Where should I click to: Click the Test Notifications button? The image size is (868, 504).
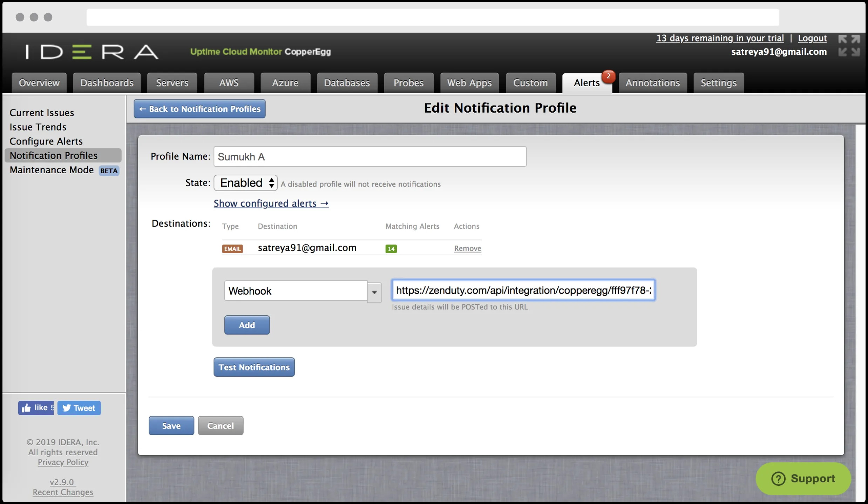point(254,367)
